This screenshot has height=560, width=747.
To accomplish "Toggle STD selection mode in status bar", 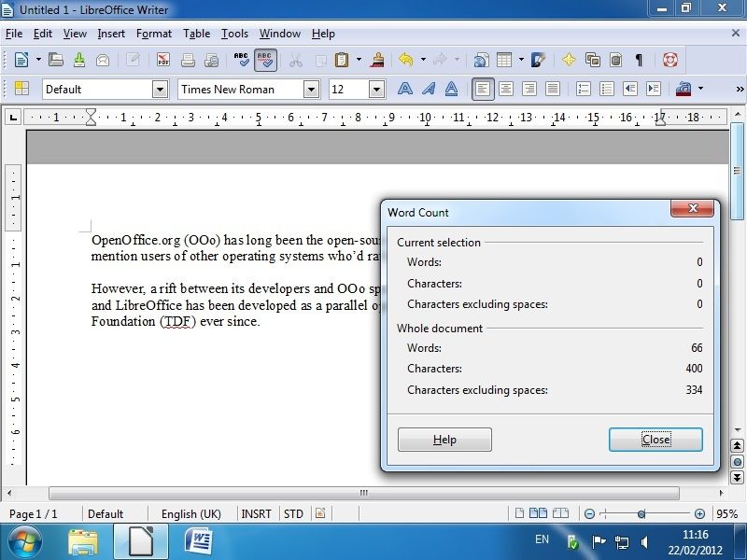I will pos(293,514).
